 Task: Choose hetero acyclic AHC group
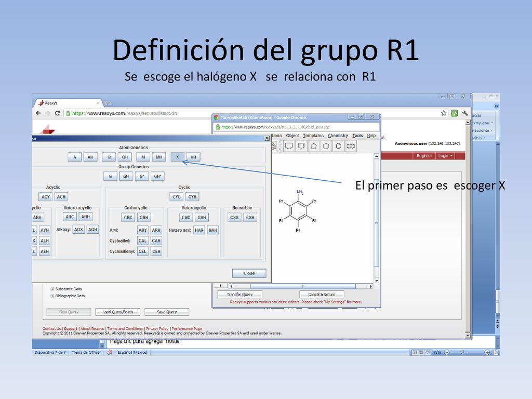click(70, 217)
